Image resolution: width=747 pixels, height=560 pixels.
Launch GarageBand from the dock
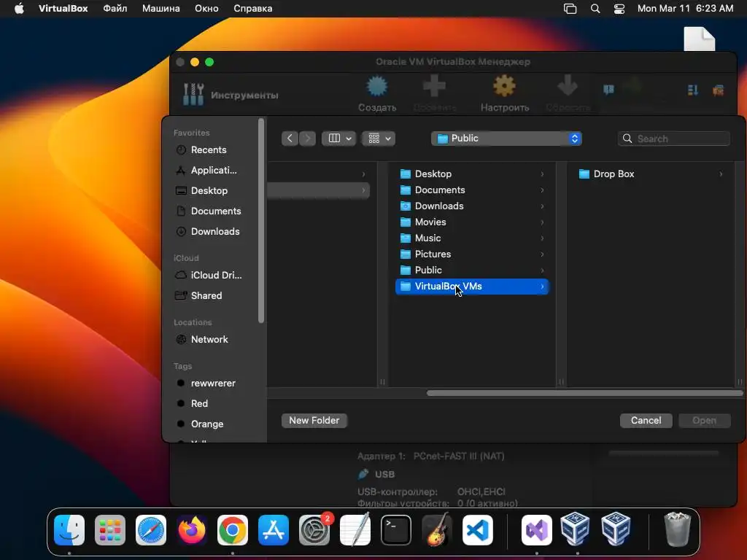(x=437, y=529)
